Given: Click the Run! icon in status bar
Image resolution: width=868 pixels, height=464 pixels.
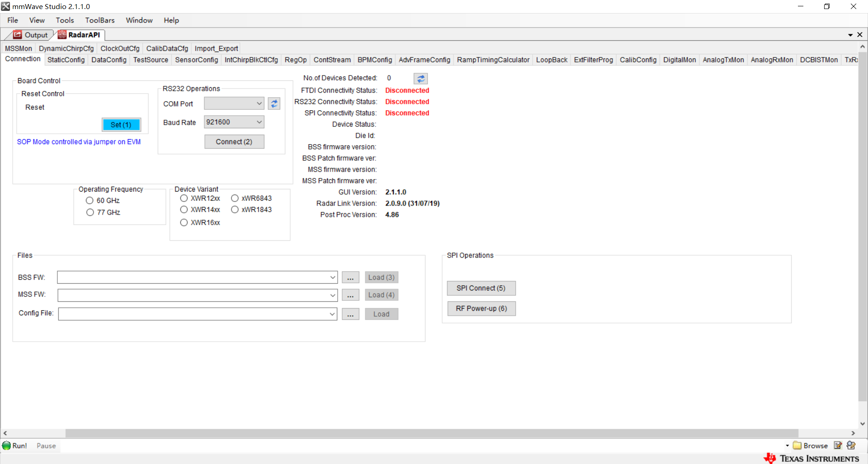Looking at the screenshot, I should click(x=7, y=445).
